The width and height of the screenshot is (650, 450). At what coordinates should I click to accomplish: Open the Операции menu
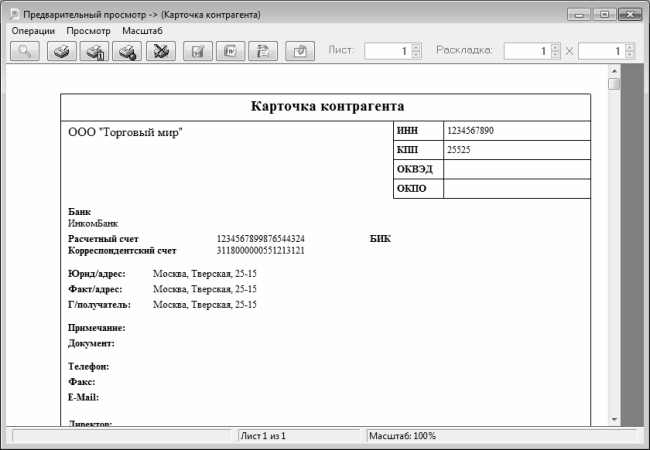(32, 31)
